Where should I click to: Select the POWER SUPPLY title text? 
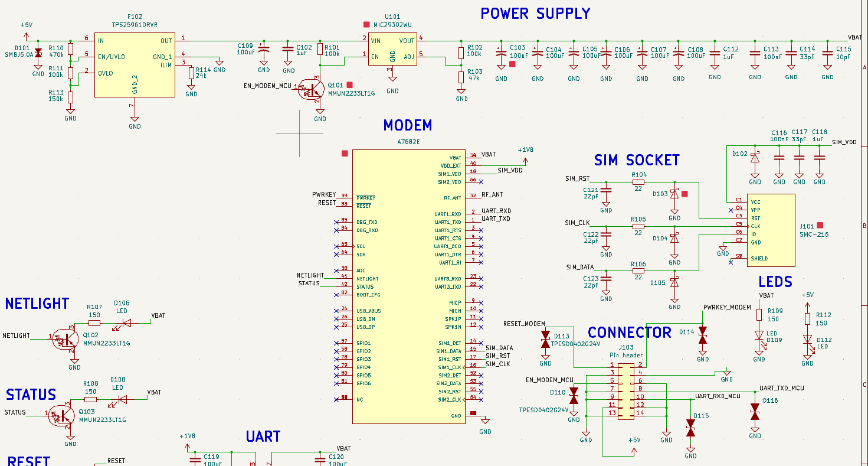(x=535, y=13)
